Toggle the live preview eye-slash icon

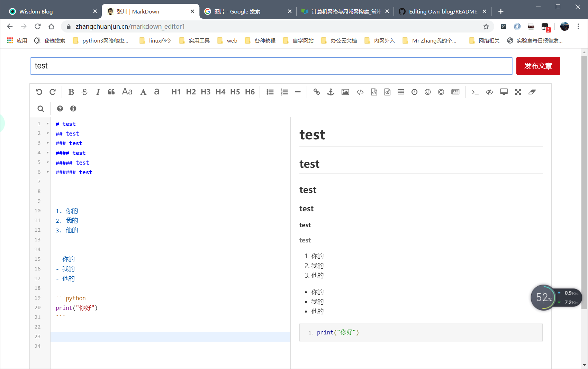[489, 92]
